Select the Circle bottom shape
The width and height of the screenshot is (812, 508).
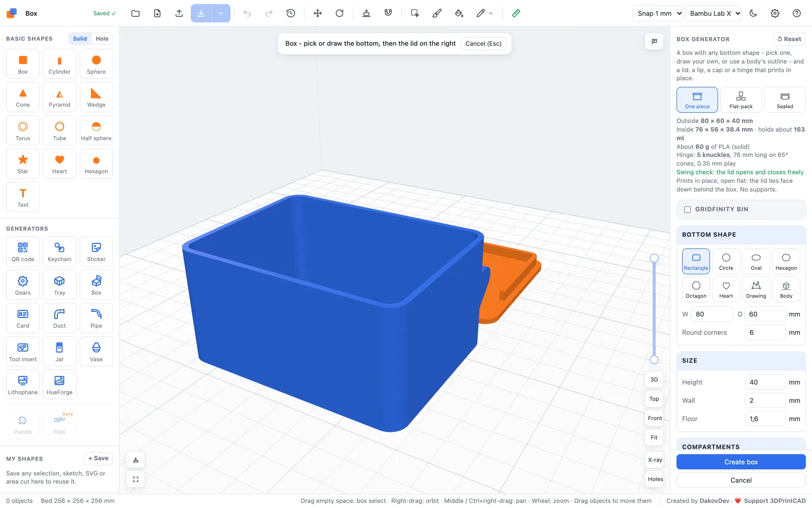(726, 262)
